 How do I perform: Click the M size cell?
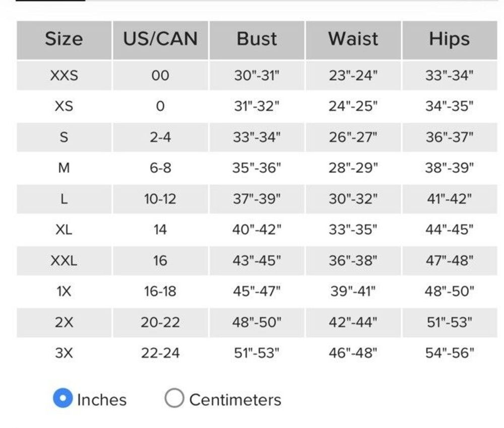(x=64, y=168)
